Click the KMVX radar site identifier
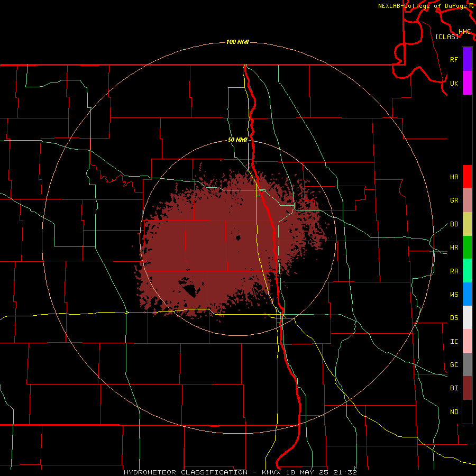The width and height of the screenshot is (476, 476). coord(272,472)
